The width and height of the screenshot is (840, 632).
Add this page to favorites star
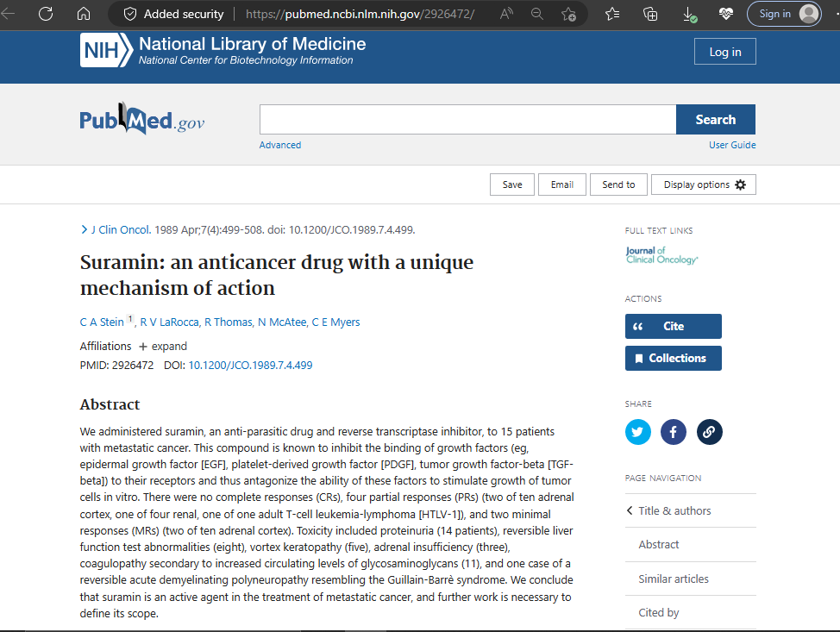click(568, 14)
